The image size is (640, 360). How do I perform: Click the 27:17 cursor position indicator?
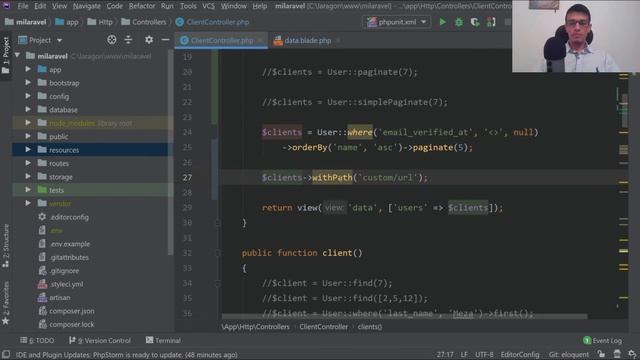tap(445, 354)
